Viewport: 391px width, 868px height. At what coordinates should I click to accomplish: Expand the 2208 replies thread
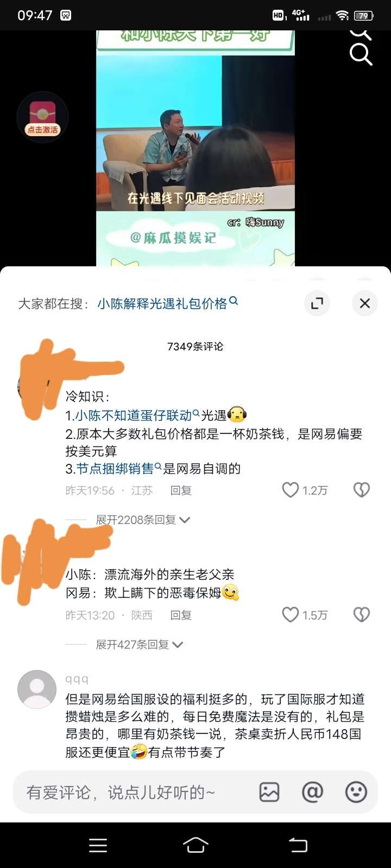[143, 520]
